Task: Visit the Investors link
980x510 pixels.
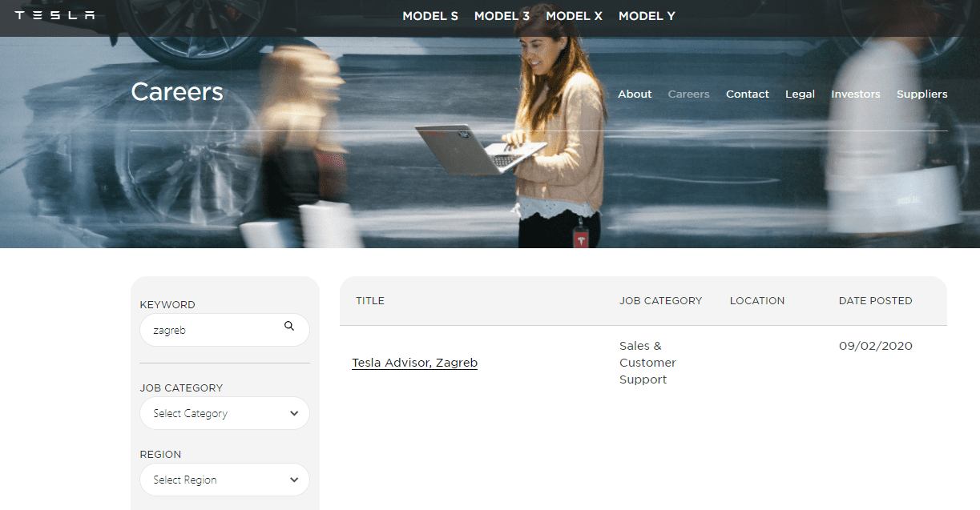Action: (856, 94)
